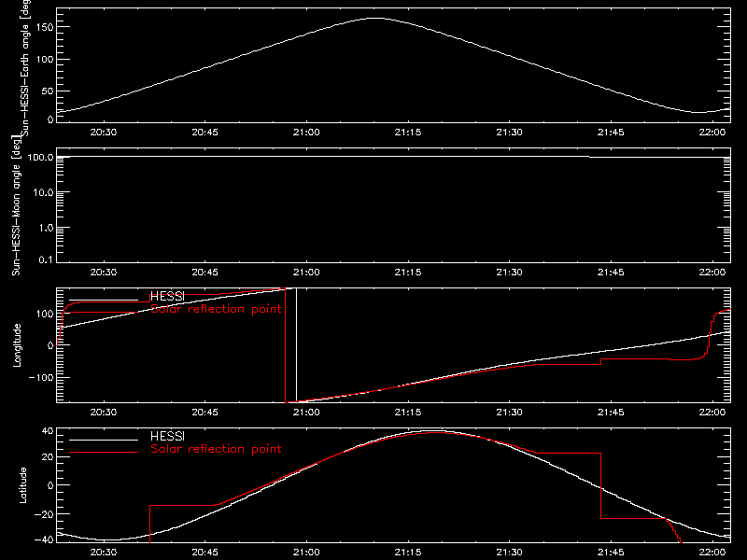
Task: Click the -100 tick on the Longitude axis
Action: click(x=41, y=377)
